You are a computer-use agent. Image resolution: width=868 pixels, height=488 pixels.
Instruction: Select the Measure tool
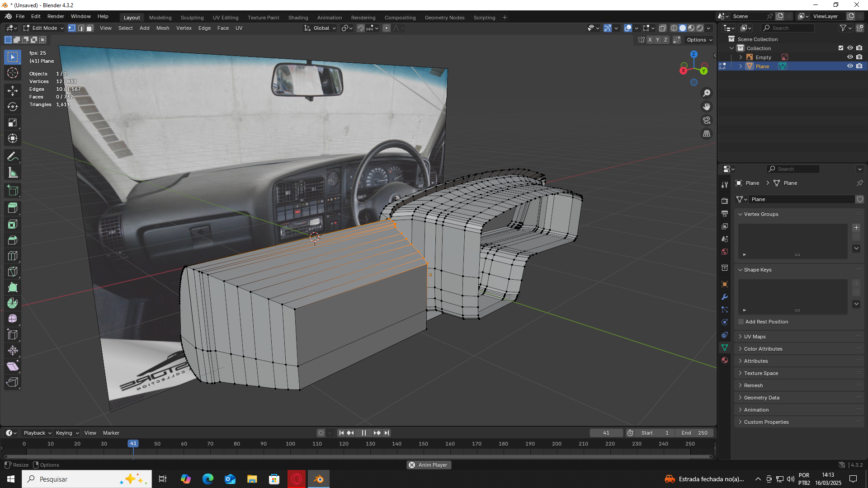click(x=13, y=173)
